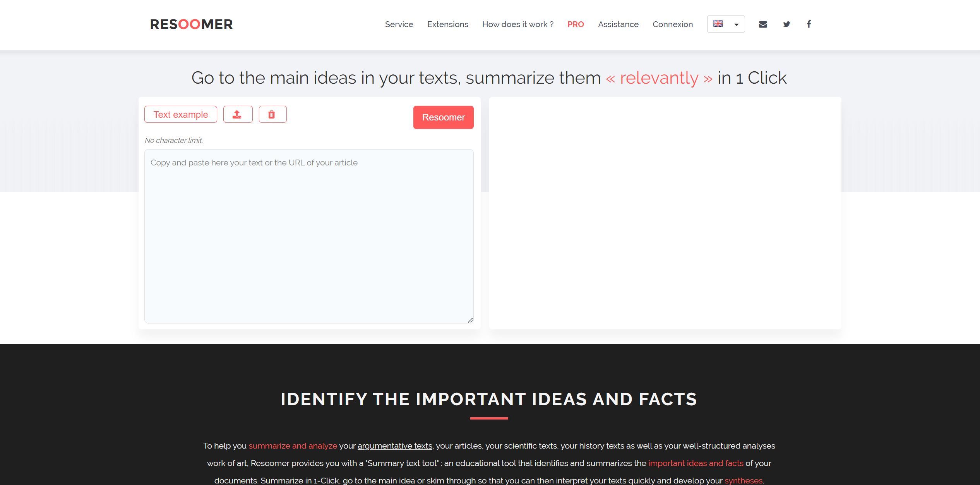Click the PRO menu item
980x485 pixels.
point(576,24)
